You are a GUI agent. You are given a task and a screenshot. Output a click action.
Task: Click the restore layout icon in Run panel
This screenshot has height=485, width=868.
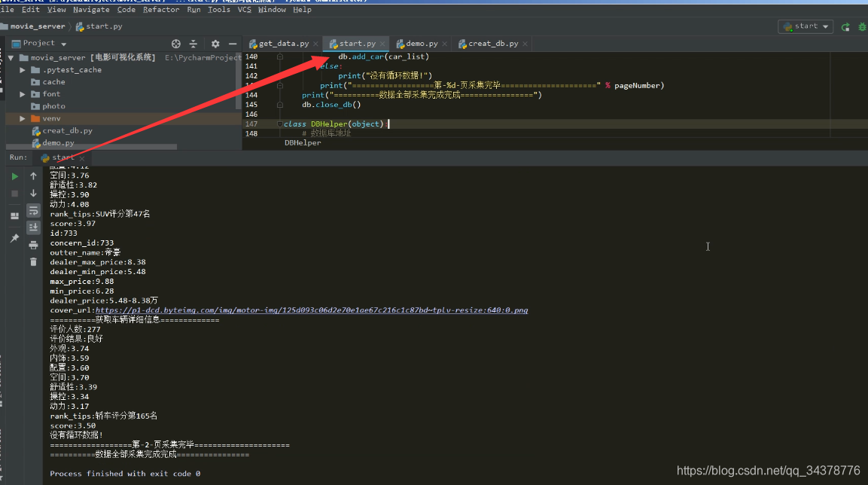[15, 216]
